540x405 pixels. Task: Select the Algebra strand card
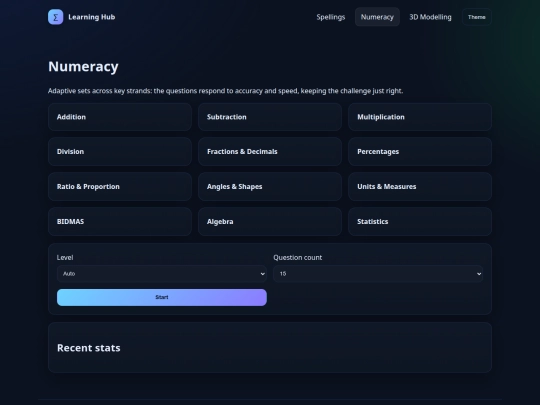click(270, 222)
